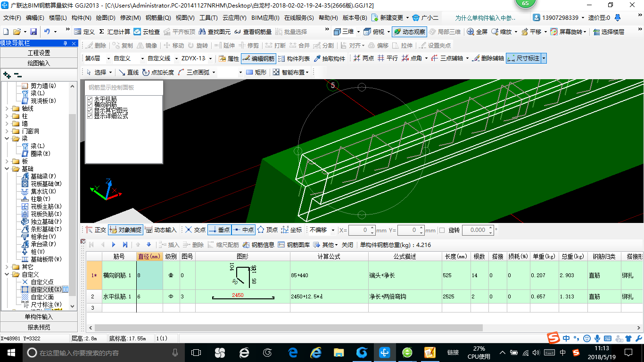
Task: Select 点加长度 point-length tool
Action: coord(158,72)
